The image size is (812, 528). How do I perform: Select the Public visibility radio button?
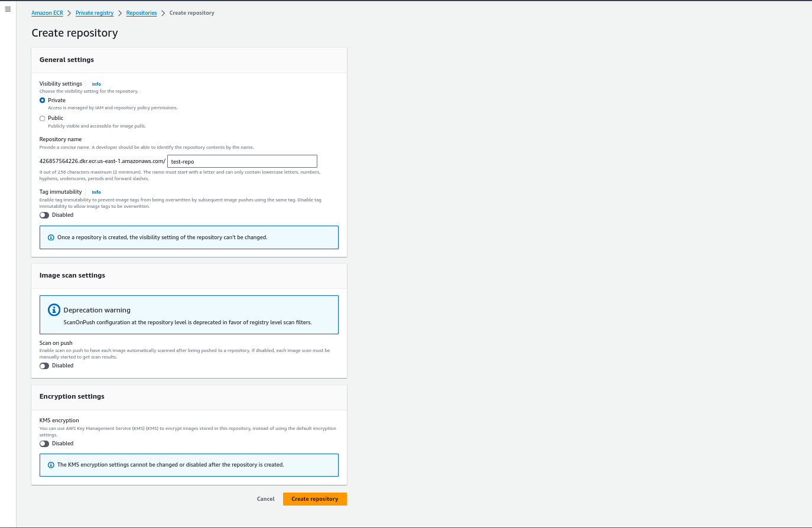[x=43, y=118]
